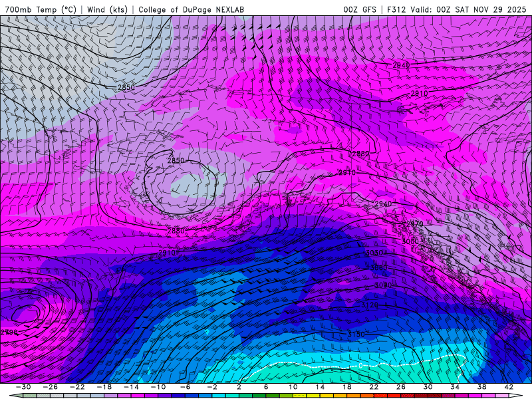Click the 2970 height contour label
Screen dimensions: 532x399
(x=414, y=224)
